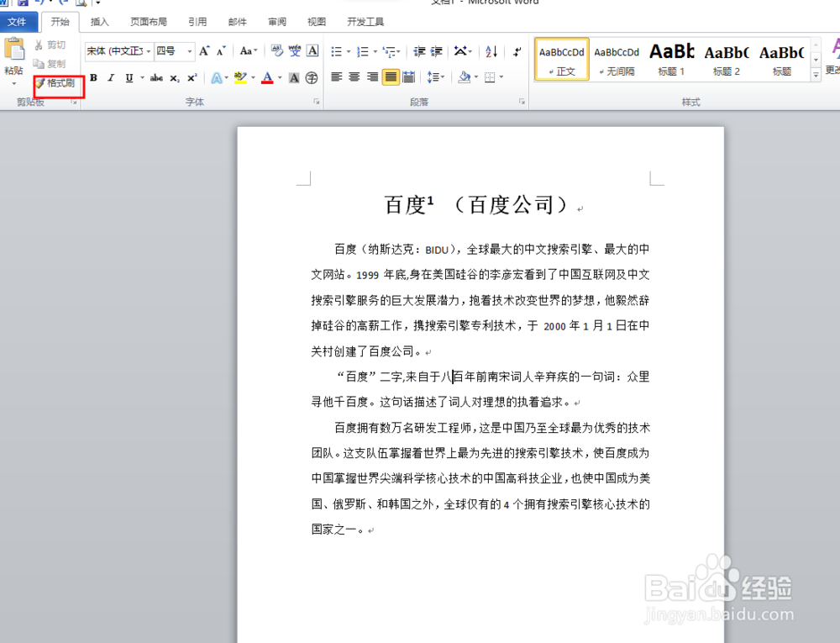Toggle Bold formatting

(94, 78)
